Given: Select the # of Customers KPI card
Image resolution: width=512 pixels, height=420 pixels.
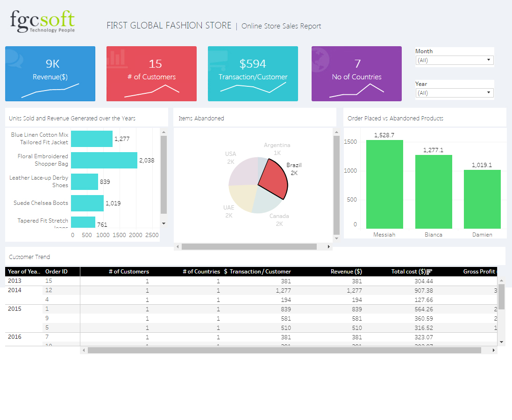Looking at the screenshot, I should tap(151, 74).
